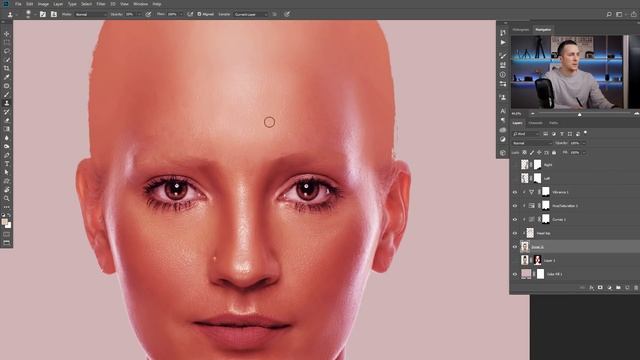Open the Filter menu
640x360 pixels.
coord(101,4)
